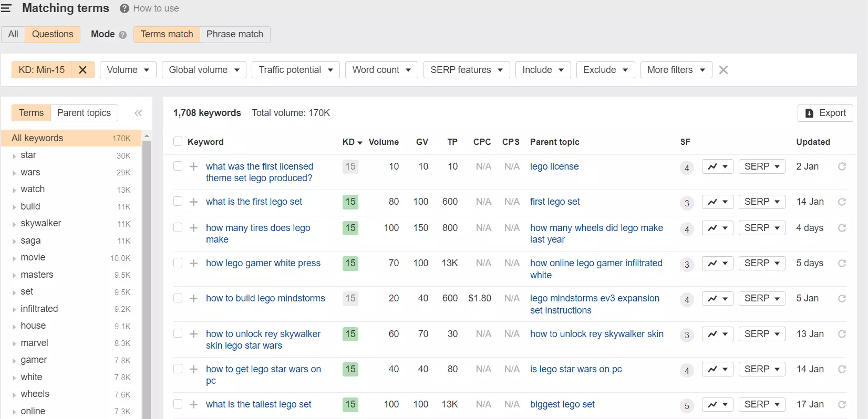The height and width of the screenshot is (419, 868).
Task: Add 'what was the first licensed theme set' to list
Action: [x=193, y=166]
